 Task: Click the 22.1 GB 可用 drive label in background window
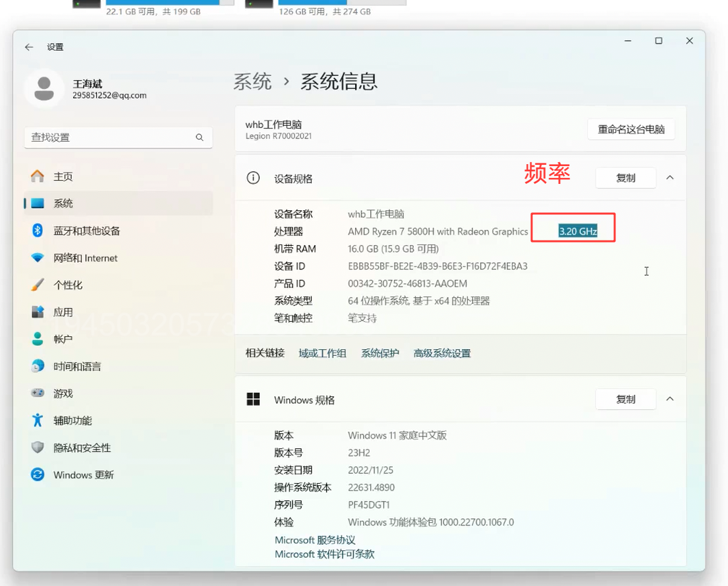coord(154,12)
